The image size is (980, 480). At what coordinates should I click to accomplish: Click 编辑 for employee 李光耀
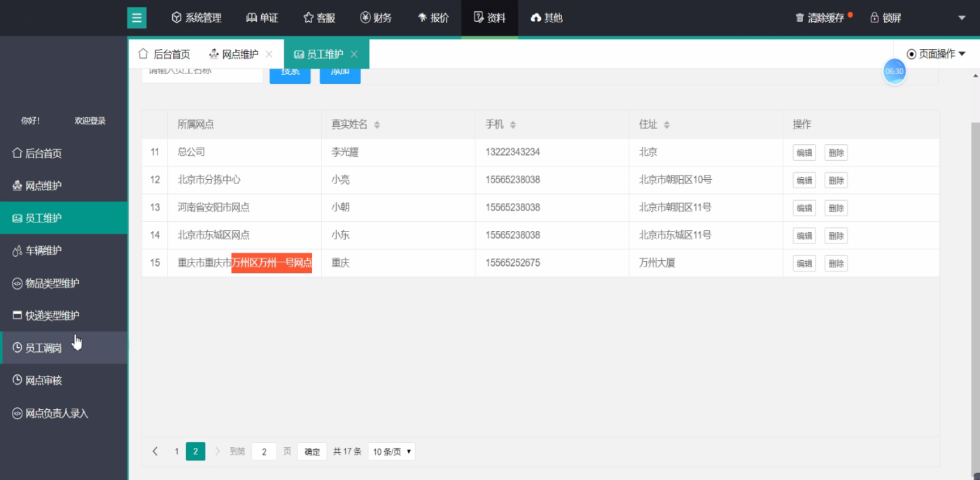click(x=804, y=153)
